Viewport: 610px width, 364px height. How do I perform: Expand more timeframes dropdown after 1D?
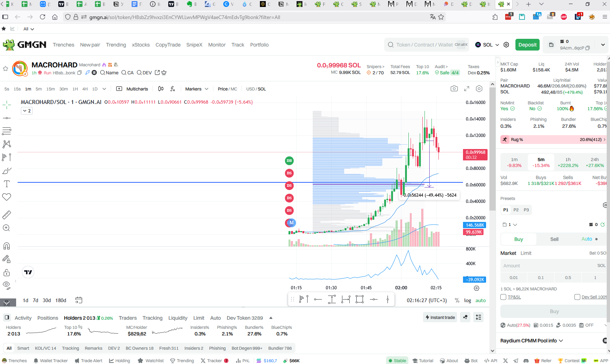pos(104,89)
